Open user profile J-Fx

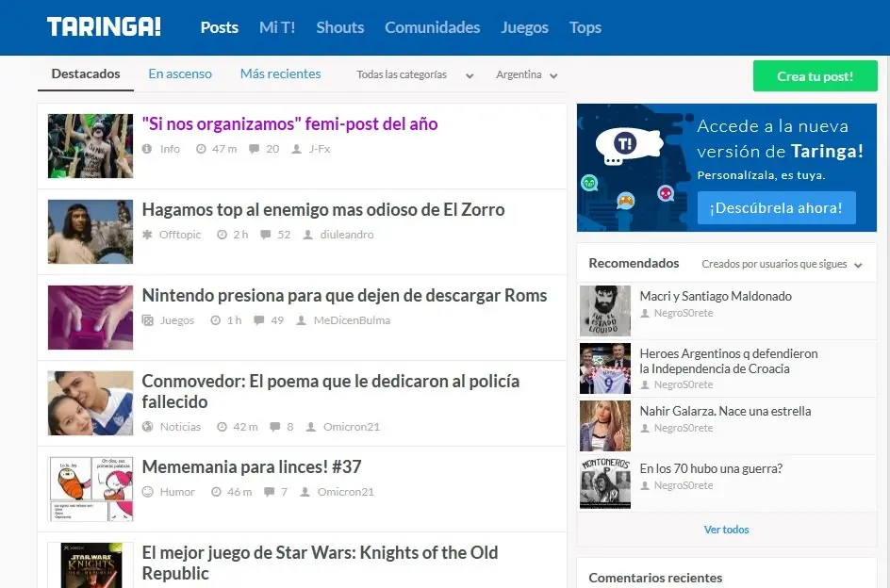(320, 149)
